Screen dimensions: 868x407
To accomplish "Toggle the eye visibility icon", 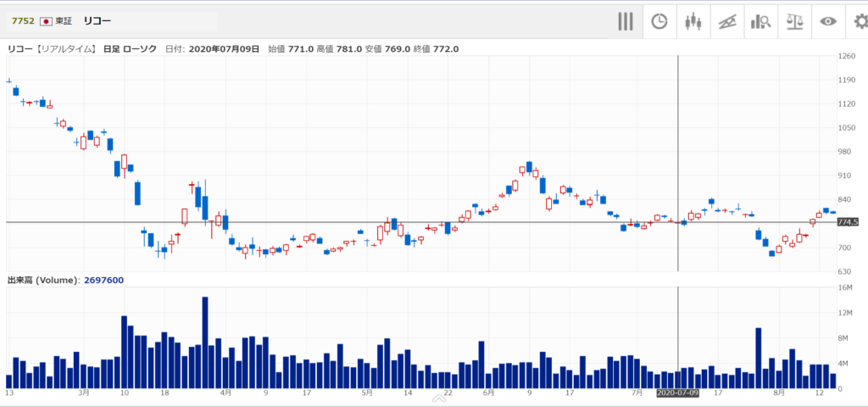I will (x=828, y=22).
